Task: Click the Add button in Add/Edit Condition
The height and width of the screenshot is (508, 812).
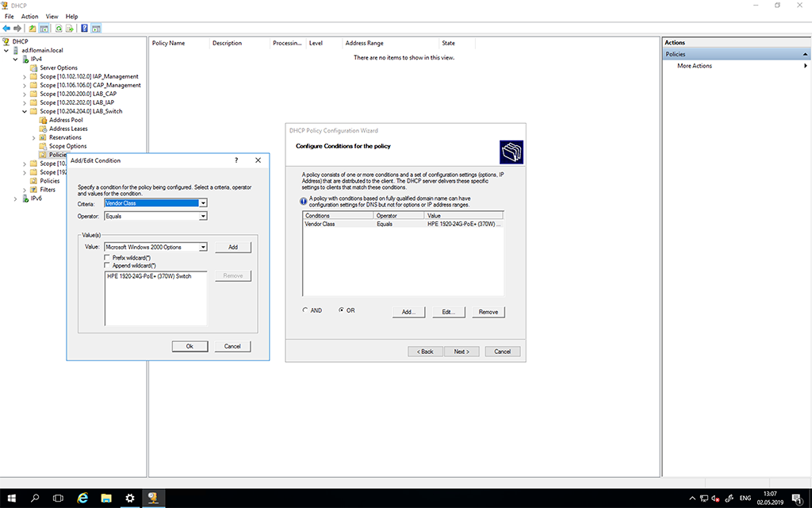Action: click(x=232, y=247)
